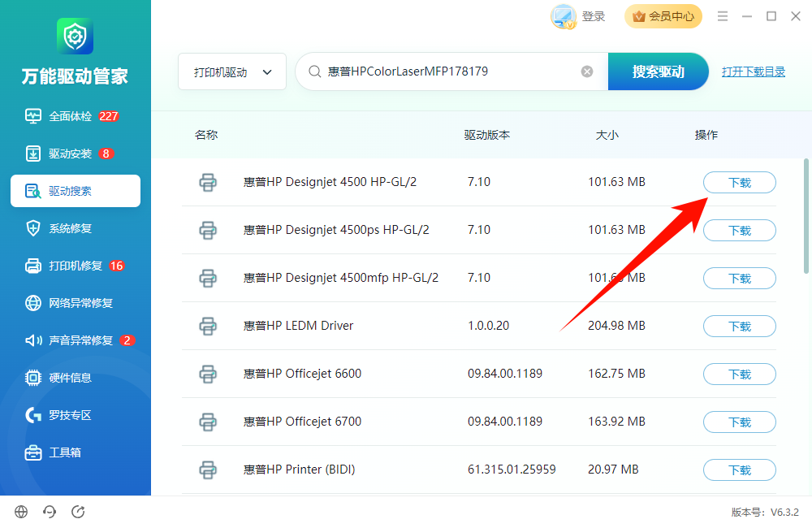This screenshot has height=528, width=812.
Task: Click the results list vertical scrollbar
Action: [806, 216]
